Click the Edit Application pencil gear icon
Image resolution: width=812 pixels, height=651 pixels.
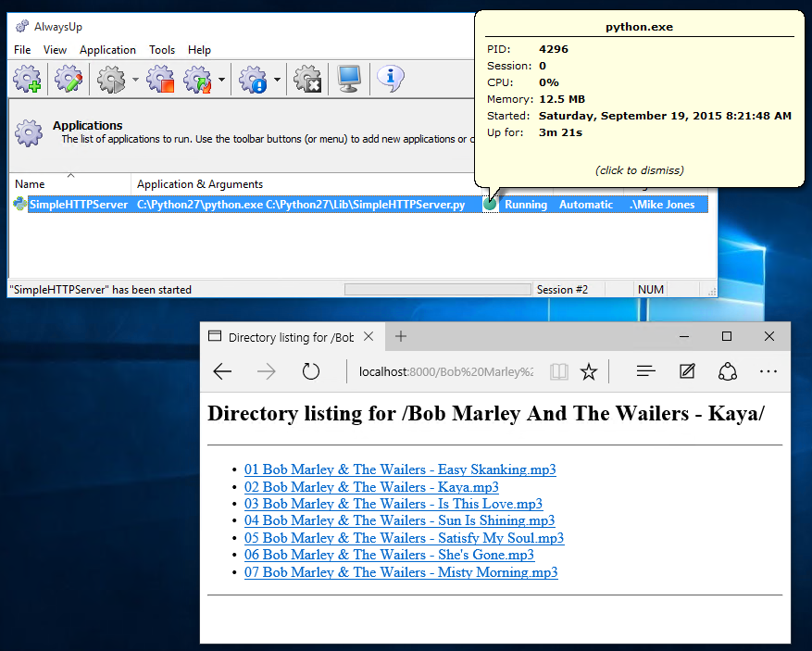[x=69, y=79]
